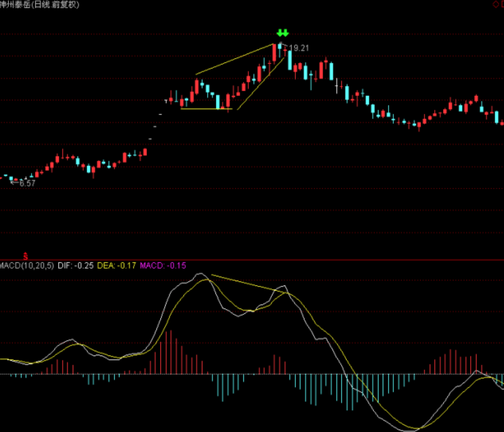Click the red S marker above MACD panel
The image size is (504, 432).
[26, 256]
